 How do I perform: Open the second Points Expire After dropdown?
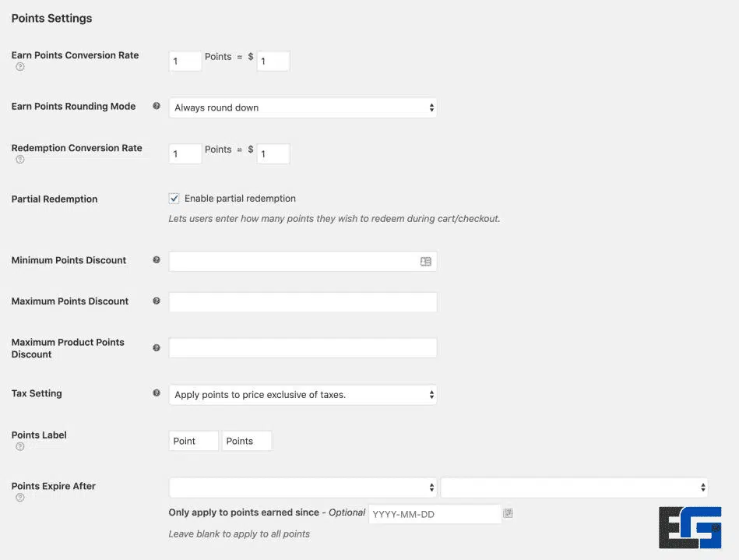tap(574, 486)
